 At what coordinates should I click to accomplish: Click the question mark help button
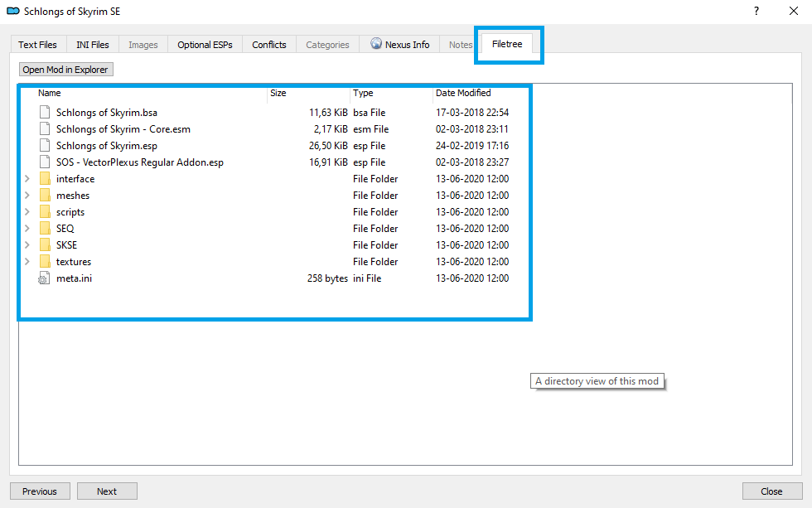pos(756,11)
